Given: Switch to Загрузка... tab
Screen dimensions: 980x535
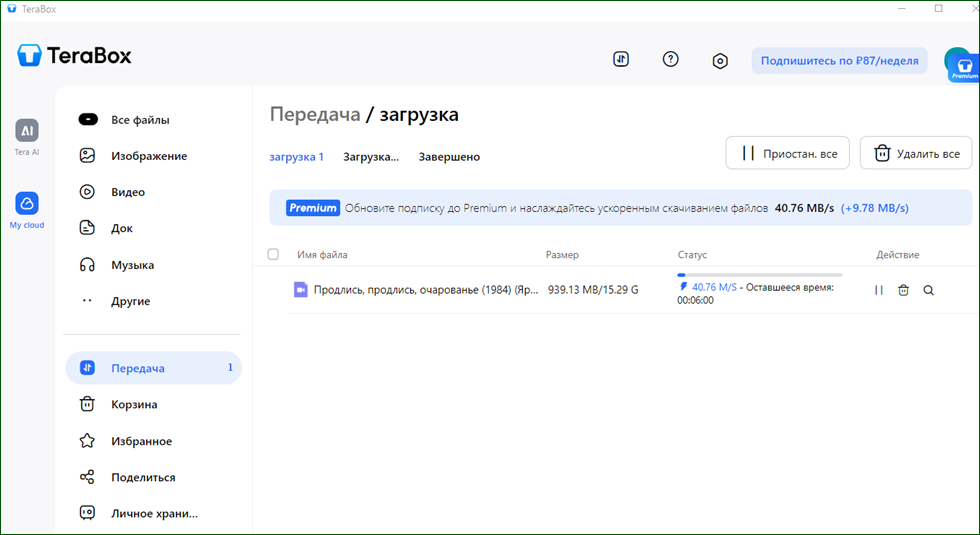Looking at the screenshot, I should 371,157.
